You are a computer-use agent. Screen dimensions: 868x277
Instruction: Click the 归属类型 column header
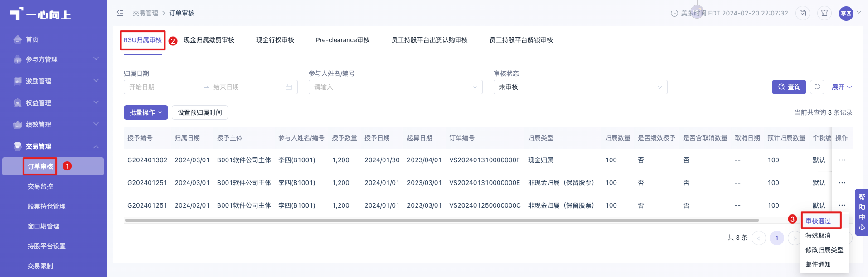coord(541,138)
